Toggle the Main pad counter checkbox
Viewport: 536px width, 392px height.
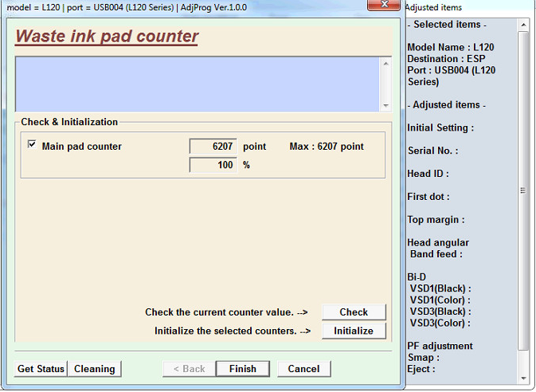click(32, 146)
